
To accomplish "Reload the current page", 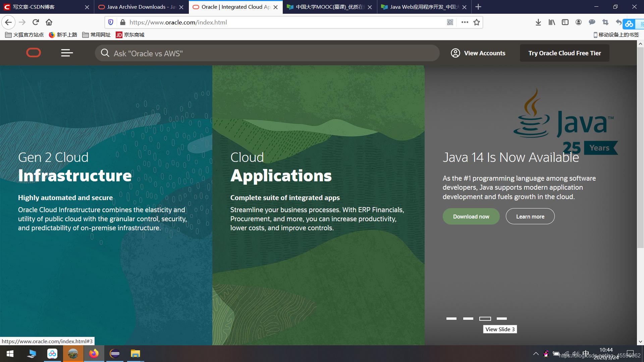I will [36, 22].
